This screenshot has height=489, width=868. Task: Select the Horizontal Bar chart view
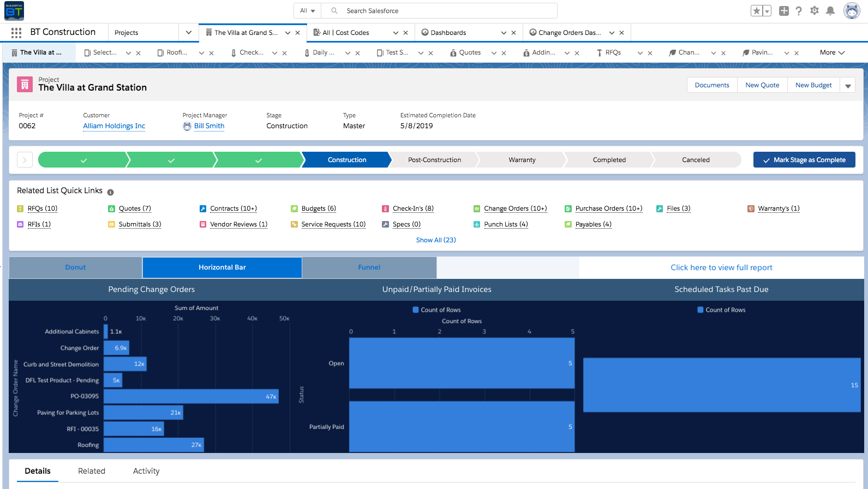click(x=222, y=267)
